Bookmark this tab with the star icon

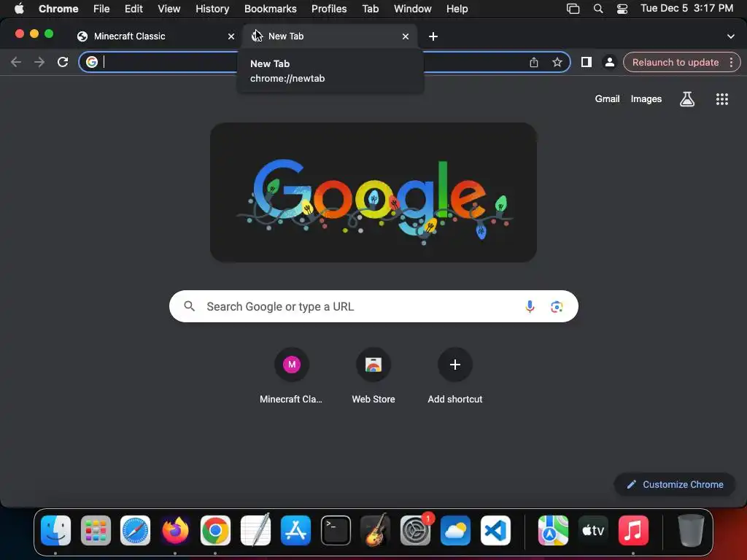click(x=557, y=62)
